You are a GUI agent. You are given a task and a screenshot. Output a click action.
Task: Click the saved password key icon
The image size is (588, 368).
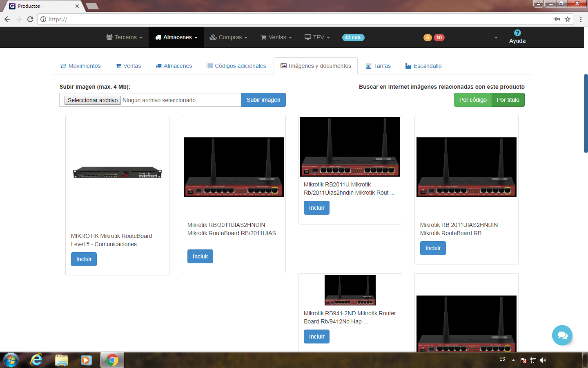pyautogui.click(x=557, y=19)
